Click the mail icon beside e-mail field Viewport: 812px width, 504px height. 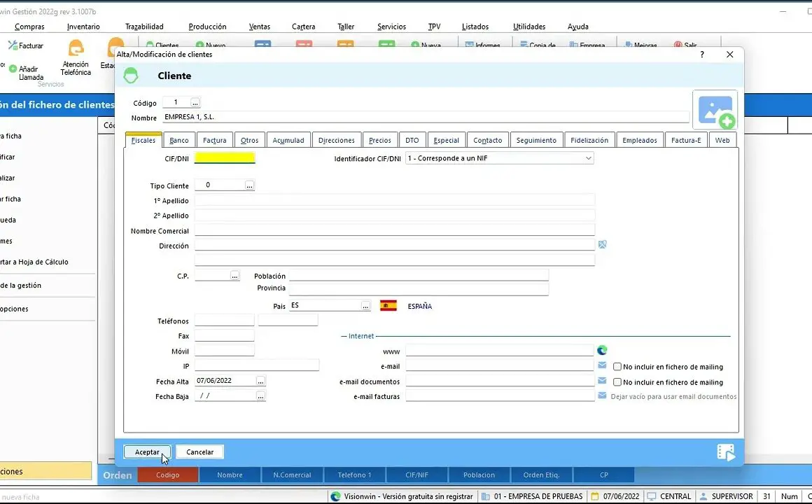[602, 366]
